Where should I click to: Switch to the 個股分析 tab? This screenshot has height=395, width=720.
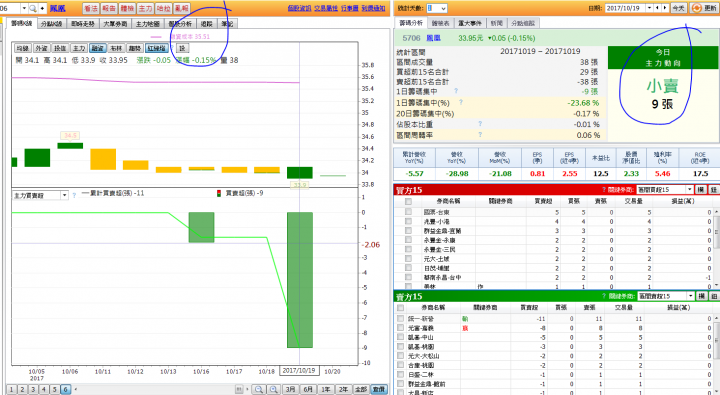coord(180,23)
